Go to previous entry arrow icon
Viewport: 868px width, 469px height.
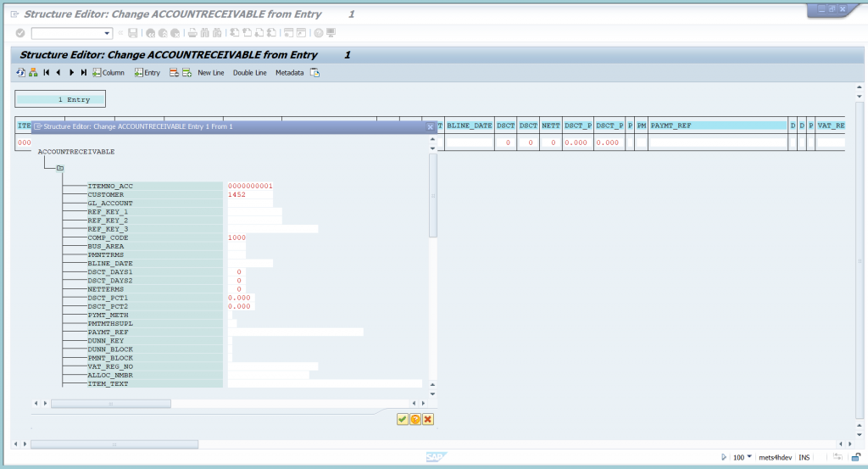point(58,73)
